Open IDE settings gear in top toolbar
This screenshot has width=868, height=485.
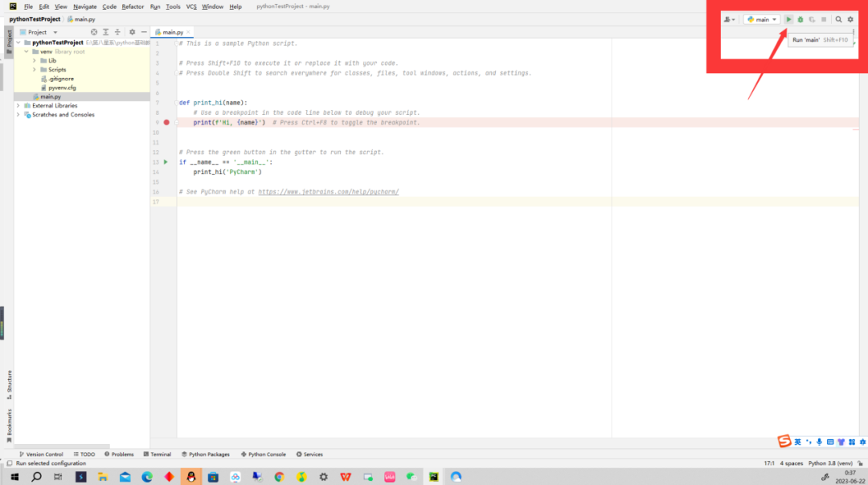(850, 19)
